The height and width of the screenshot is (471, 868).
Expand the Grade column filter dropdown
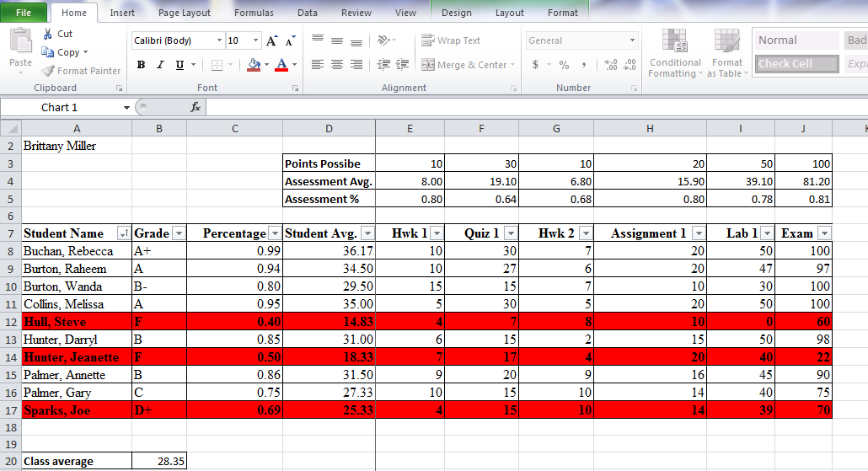coord(177,233)
